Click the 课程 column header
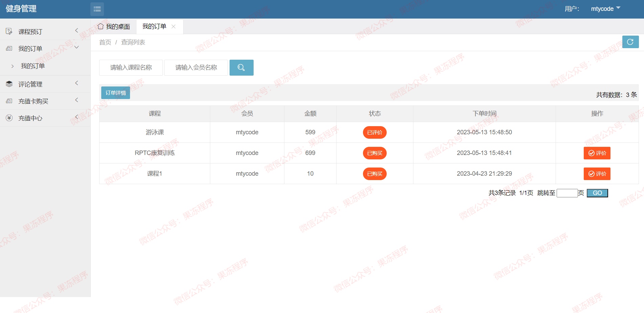Viewport: 644px width, 313px height. point(155,114)
